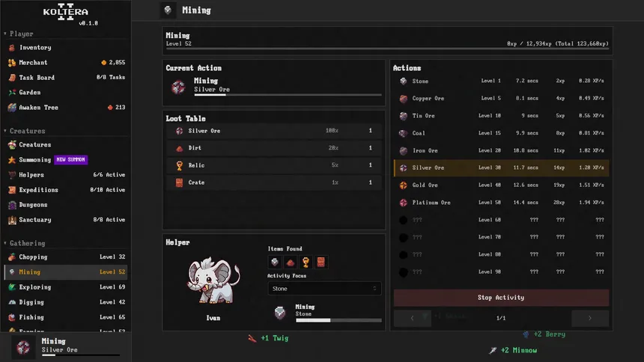Screen dimensions: 644x362
Task: Click the Dungeons icon in sidebar
Action: 12,205
